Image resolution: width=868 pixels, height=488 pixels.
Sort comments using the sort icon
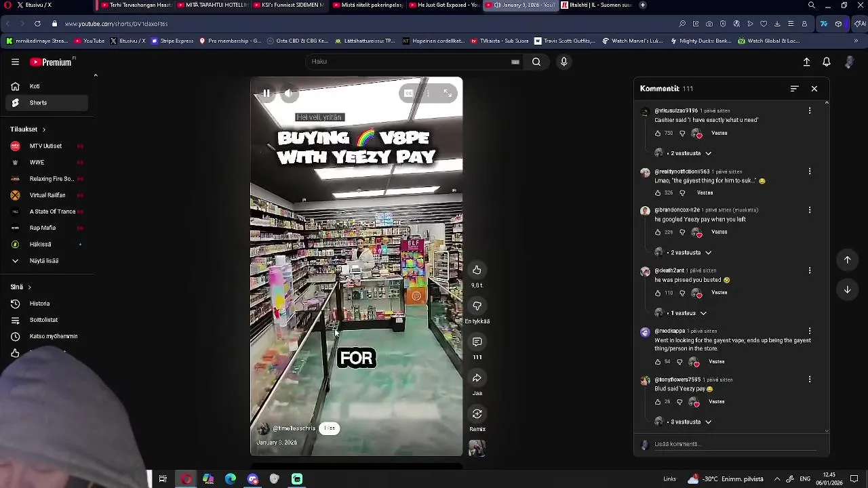(x=794, y=88)
